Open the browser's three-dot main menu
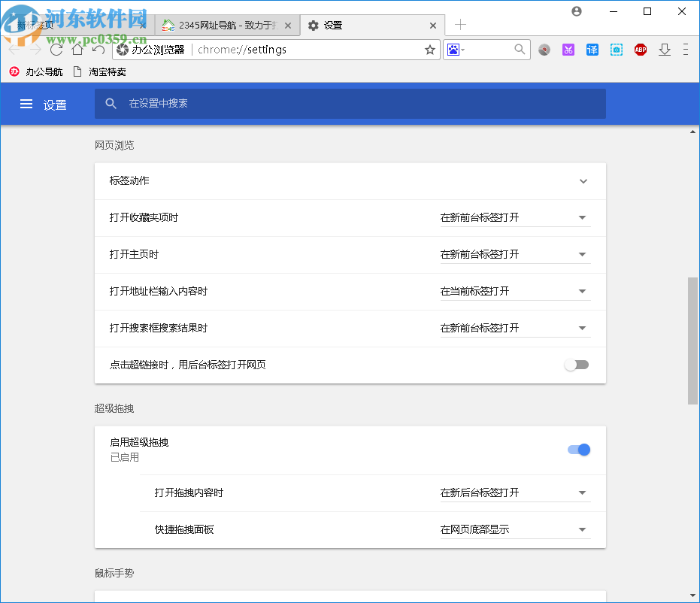 (686, 50)
